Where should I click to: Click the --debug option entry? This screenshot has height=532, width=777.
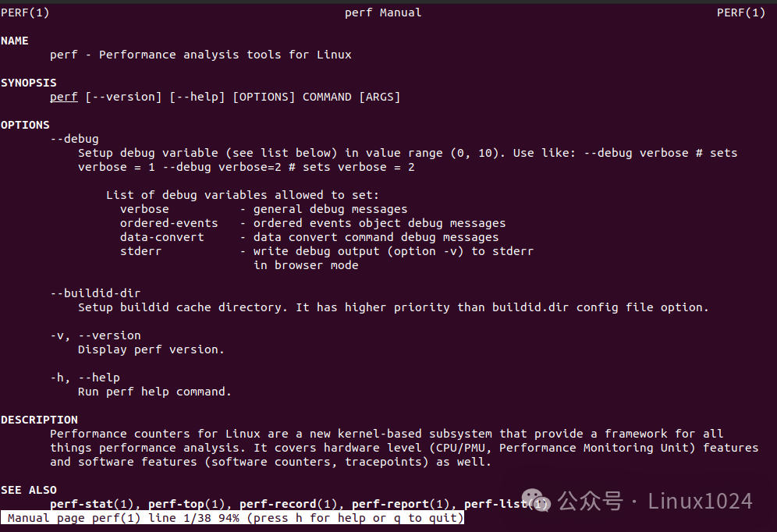74,139
